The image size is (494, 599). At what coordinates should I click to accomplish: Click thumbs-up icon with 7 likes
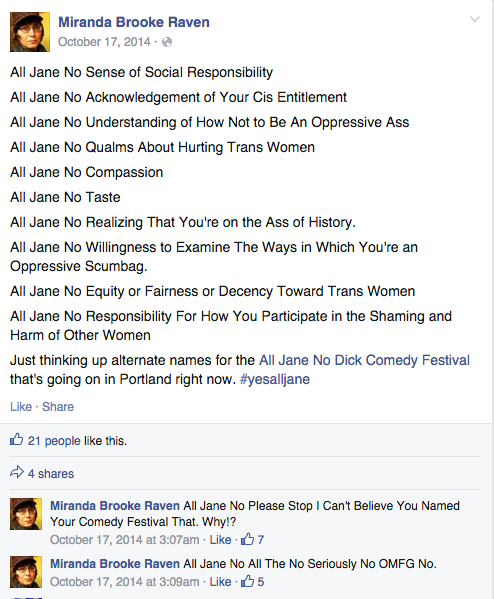[x=248, y=539]
